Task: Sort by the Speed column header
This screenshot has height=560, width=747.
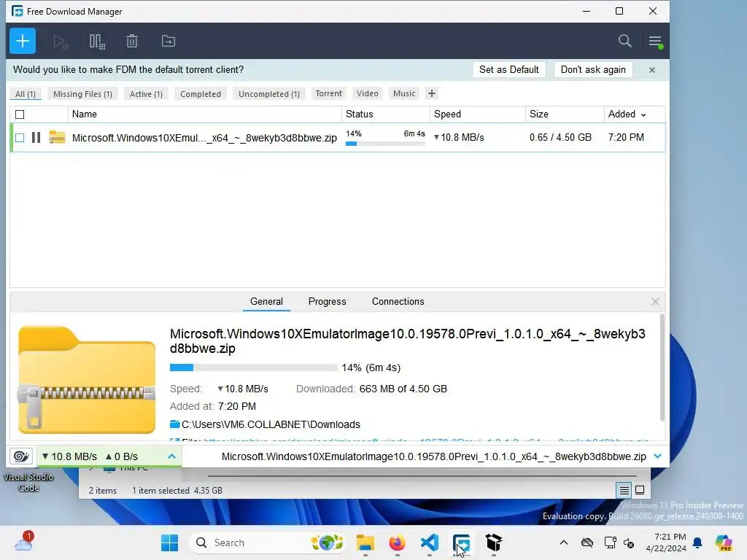Action: (x=477, y=114)
